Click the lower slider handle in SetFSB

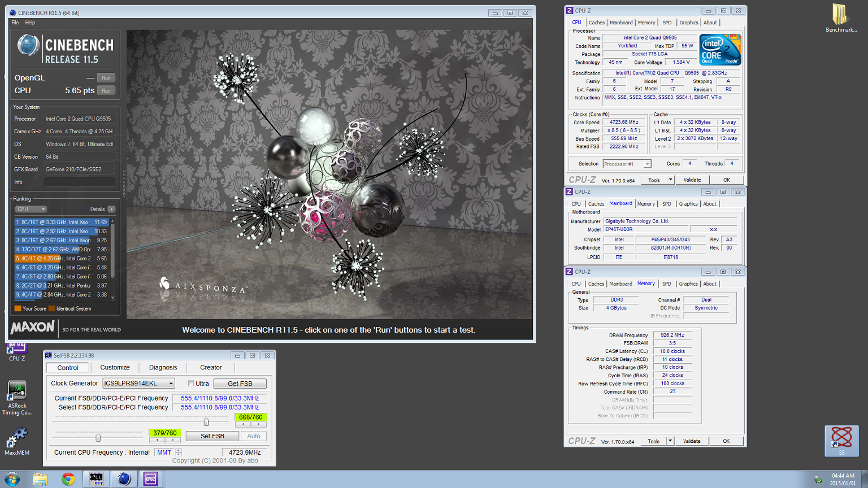98,437
